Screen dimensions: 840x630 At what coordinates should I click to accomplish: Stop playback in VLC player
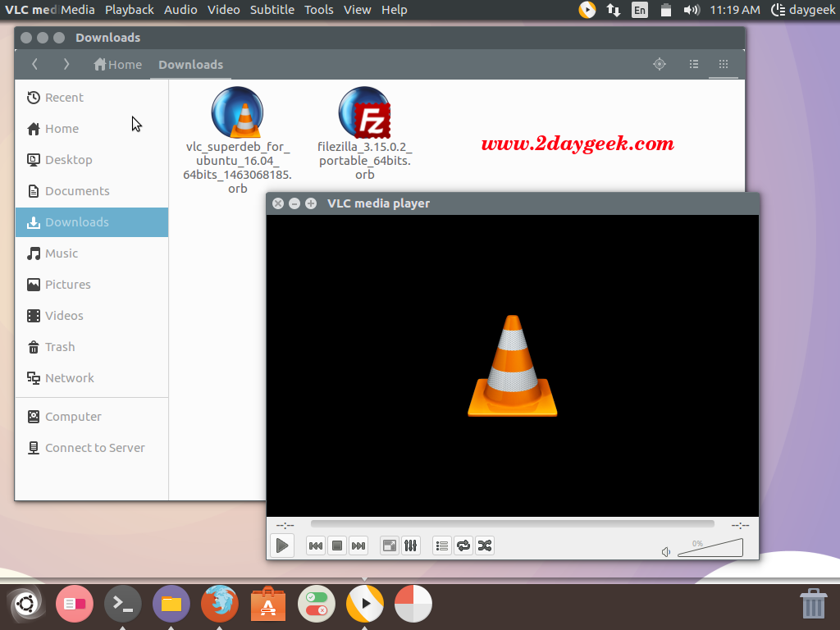(337, 546)
